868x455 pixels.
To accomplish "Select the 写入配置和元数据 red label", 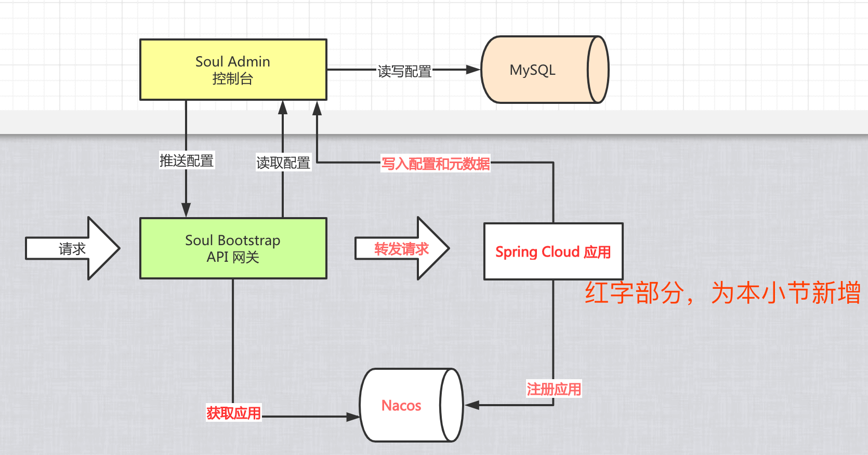I will [x=436, y=164].
